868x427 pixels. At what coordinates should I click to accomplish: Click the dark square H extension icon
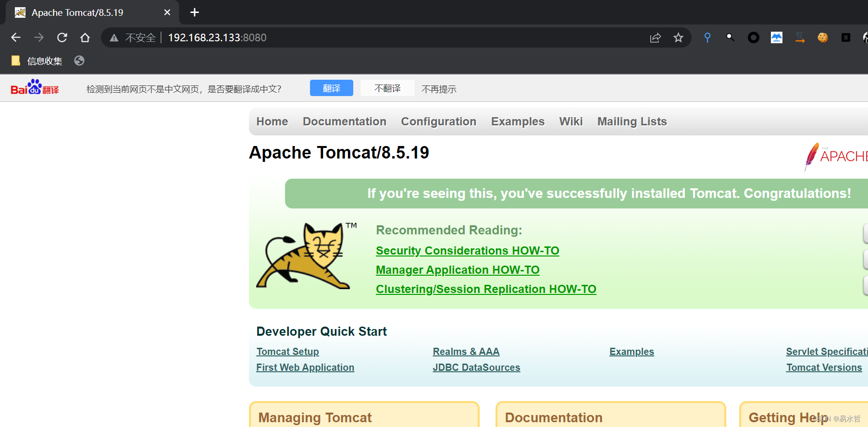point(846,37)
